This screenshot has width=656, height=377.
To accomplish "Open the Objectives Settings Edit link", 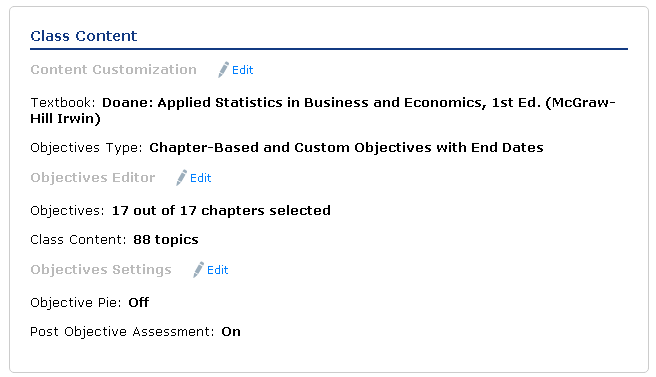I will (218, 270).
